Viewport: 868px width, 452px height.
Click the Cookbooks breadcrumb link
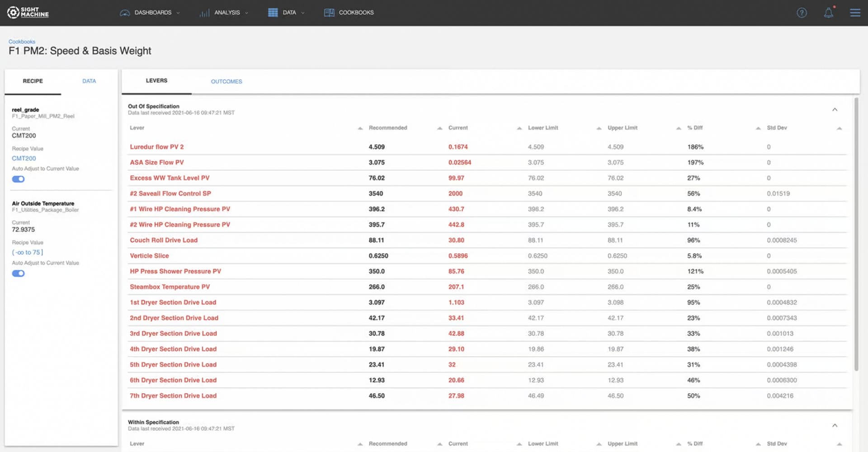pyautogui.click(x=22, y=42)
